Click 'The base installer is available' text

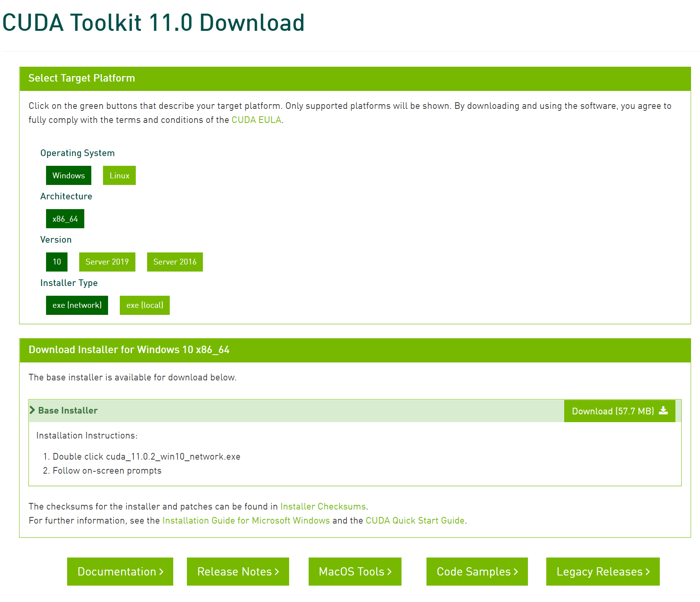pyautogui.click(x=133, y=377)
